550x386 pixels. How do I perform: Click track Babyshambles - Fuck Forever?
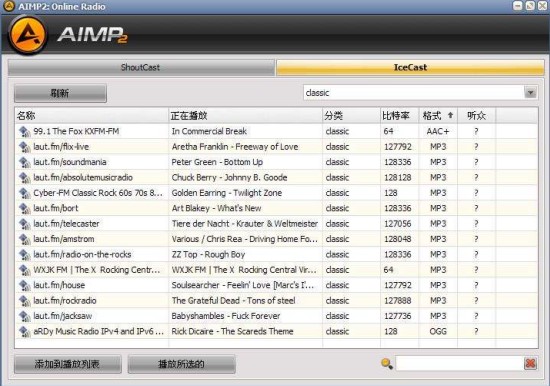coord(226,316)
